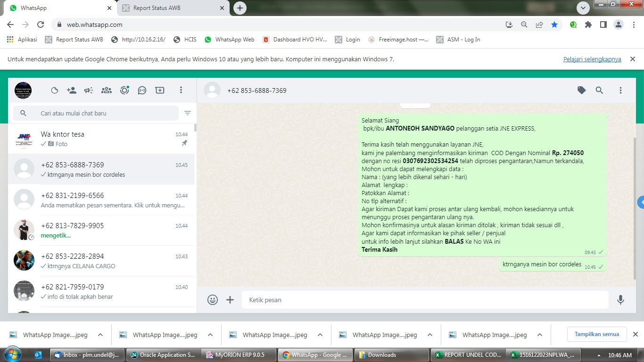This screenshot has height=362, width=644.
Task: Open the 'Dashboard HVO HV...' bookmark
Action: click(x=295, y=40)
